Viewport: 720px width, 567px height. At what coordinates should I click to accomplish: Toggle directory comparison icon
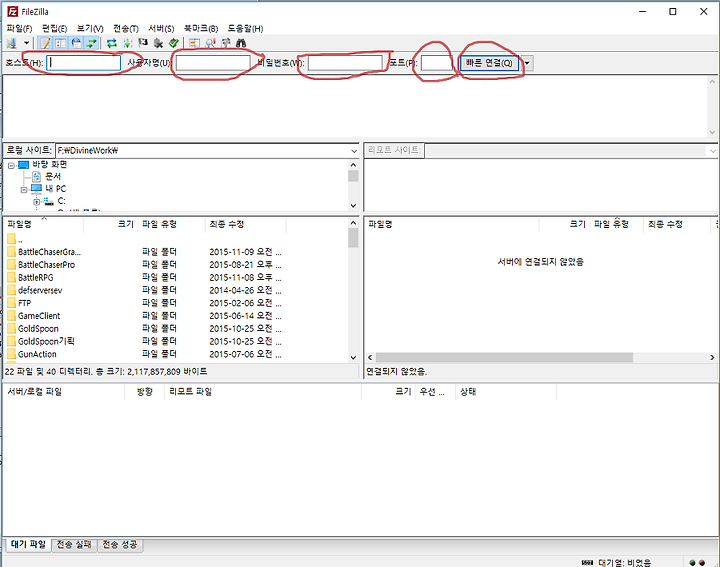pyautogui.click(x=210, y=43)
